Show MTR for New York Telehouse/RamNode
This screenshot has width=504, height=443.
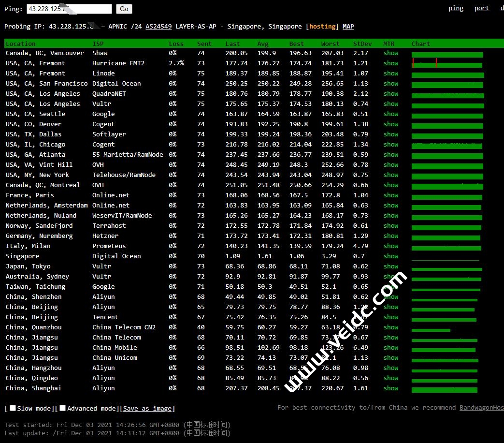point(391,175)
